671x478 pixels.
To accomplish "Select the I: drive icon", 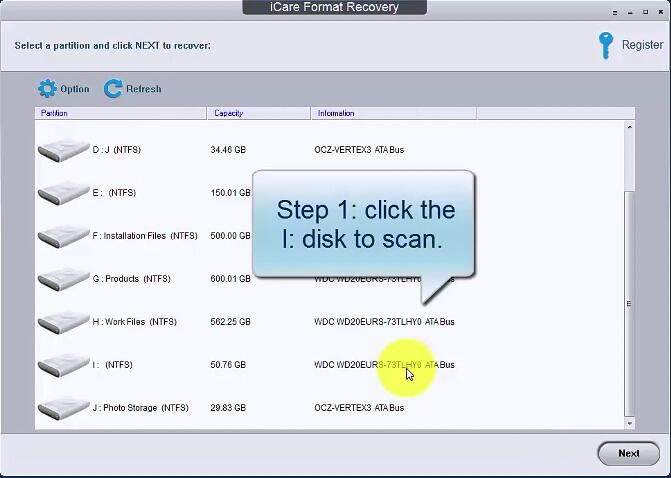I will coord(63,365).
